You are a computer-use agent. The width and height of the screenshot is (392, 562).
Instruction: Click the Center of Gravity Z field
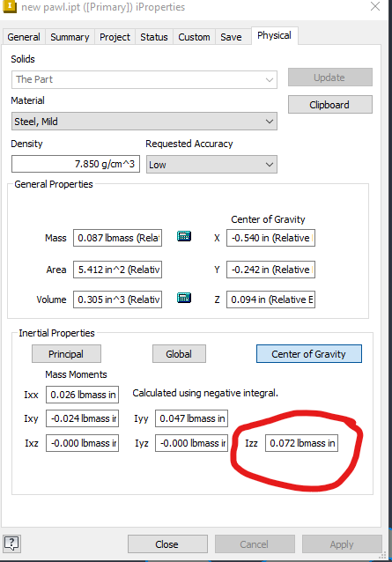point(270,299)
